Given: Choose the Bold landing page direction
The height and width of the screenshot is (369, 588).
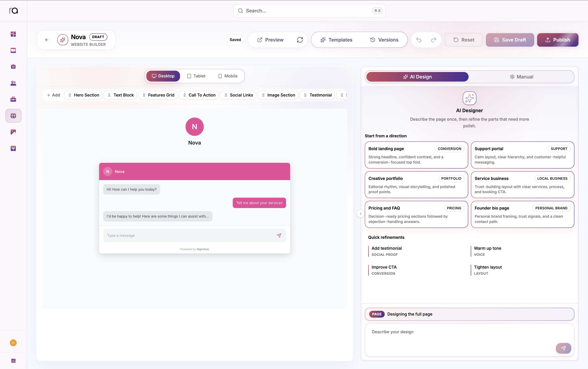Looking at the screenshot, I should (x=416, y=155).
